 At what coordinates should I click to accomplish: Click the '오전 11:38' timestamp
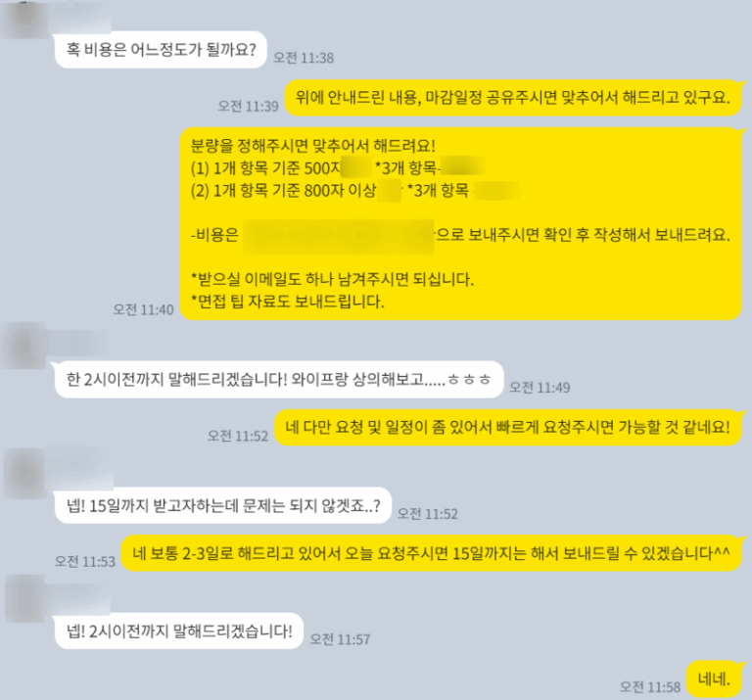click(x=304, y=58)
